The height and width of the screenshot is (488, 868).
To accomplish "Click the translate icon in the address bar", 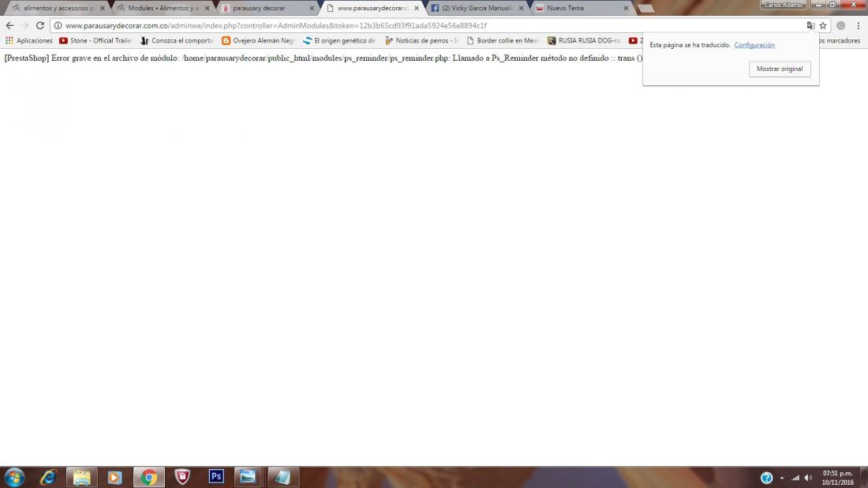I will click(x=810, y=25).
